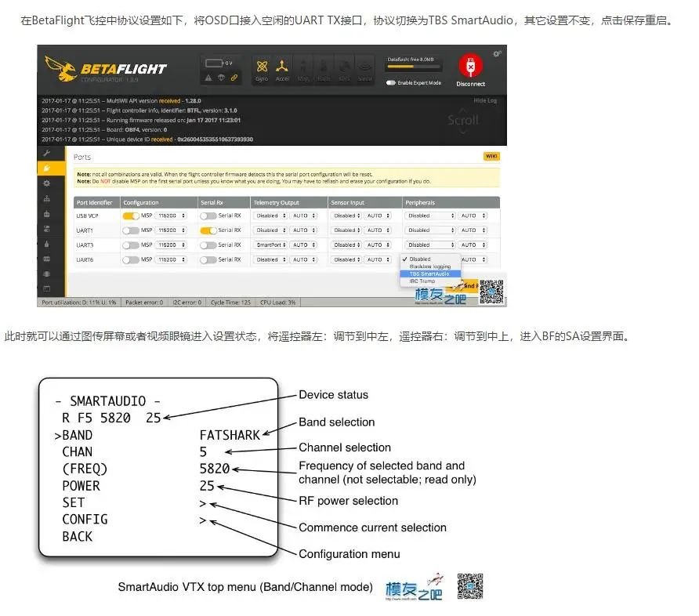The width and height of the screenshot is (699, 616).
Task: Click the yellow link status icon
Action: [234, 78]
